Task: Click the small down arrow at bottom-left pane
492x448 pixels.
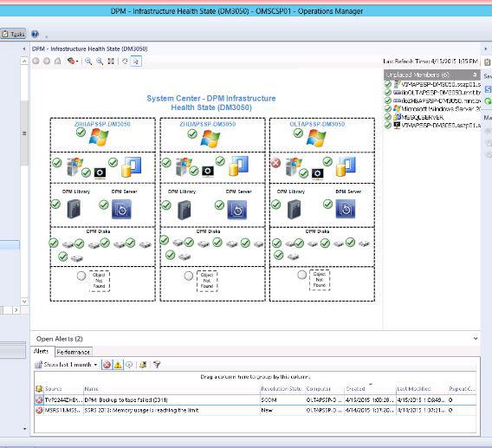Action: pos(25,429)
